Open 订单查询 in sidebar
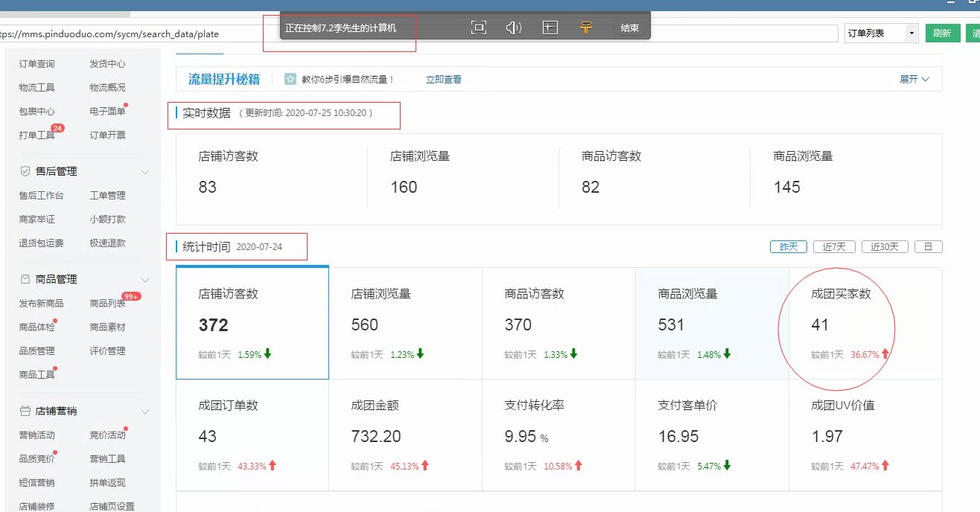This screenshot has width=980, height=512. (x=36, y=64)
